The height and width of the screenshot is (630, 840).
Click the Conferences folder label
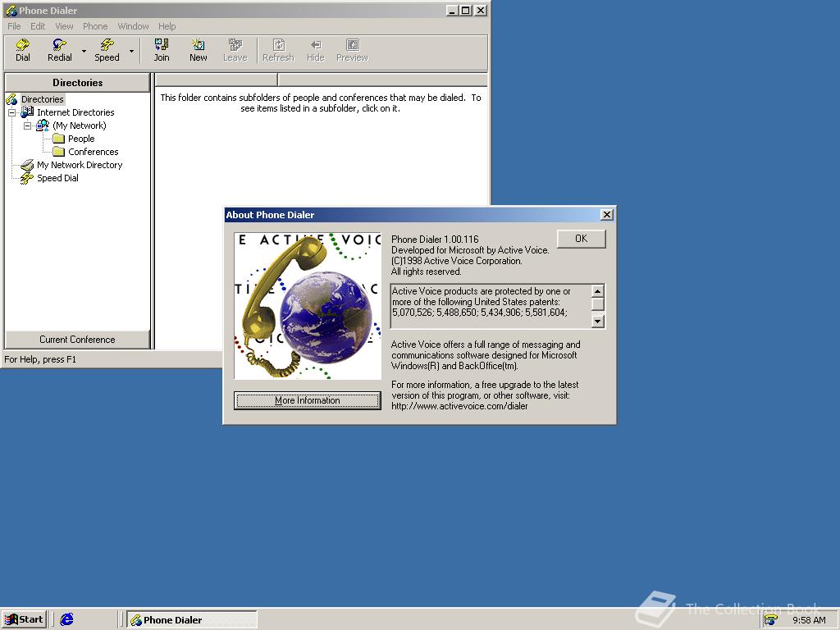(94, 152)
